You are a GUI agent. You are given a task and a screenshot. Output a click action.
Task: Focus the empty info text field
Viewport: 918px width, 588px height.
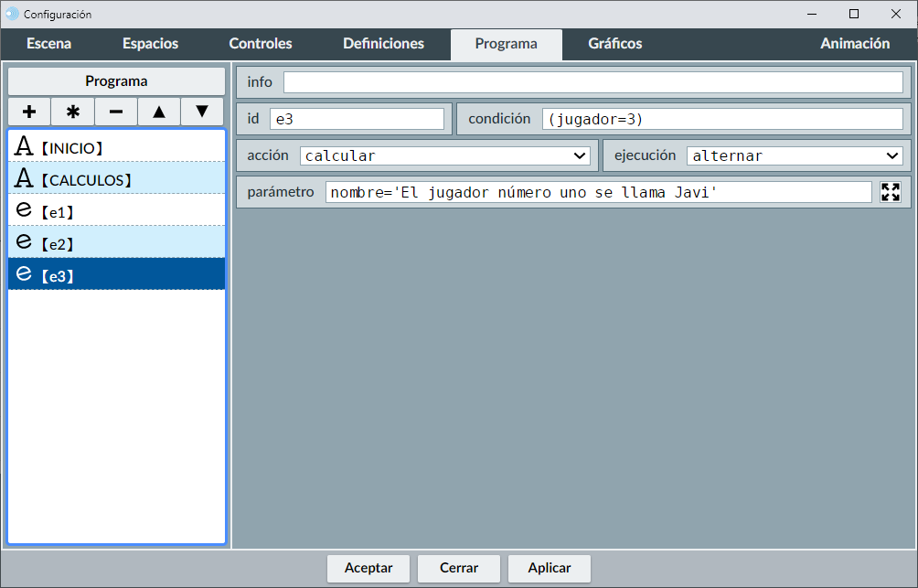(x=592, y=82)
